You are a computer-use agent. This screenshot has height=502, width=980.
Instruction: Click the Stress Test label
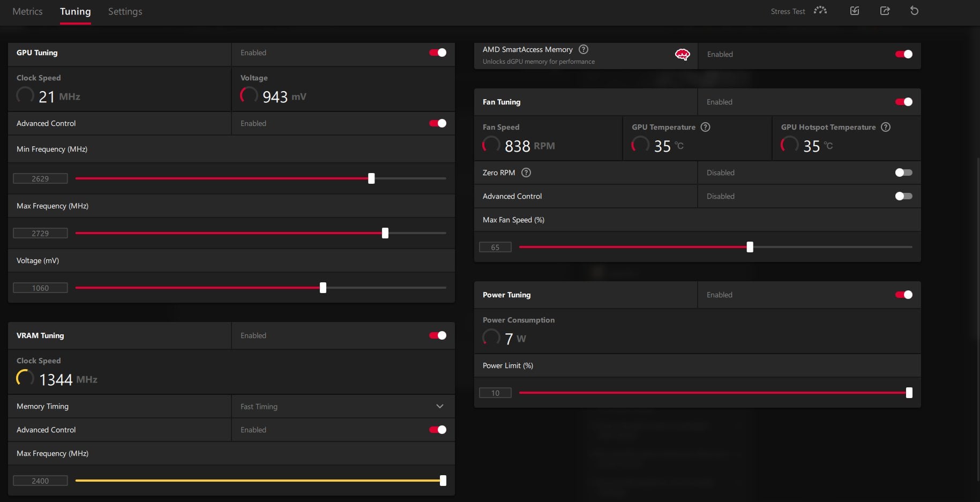tap(788, 11)
